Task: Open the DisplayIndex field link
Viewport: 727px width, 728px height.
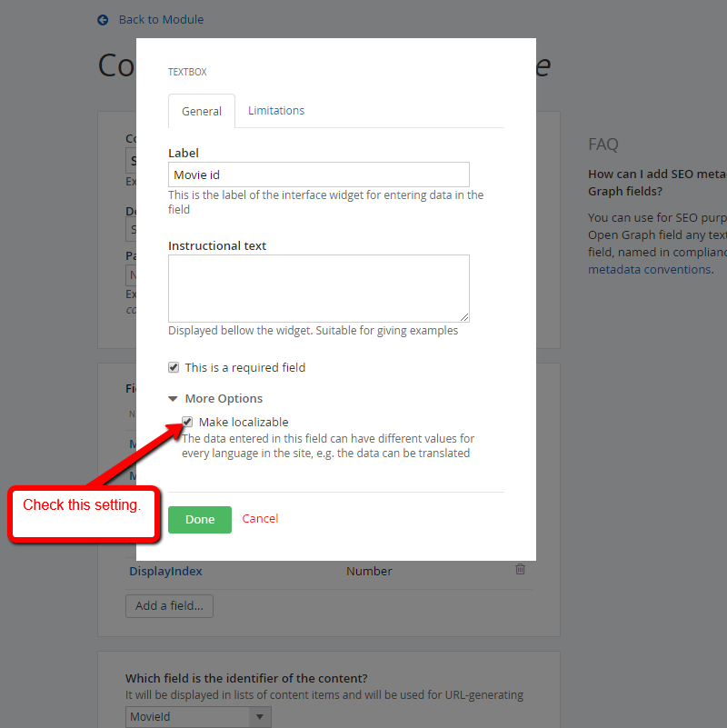Action: (x=165, y=571)
